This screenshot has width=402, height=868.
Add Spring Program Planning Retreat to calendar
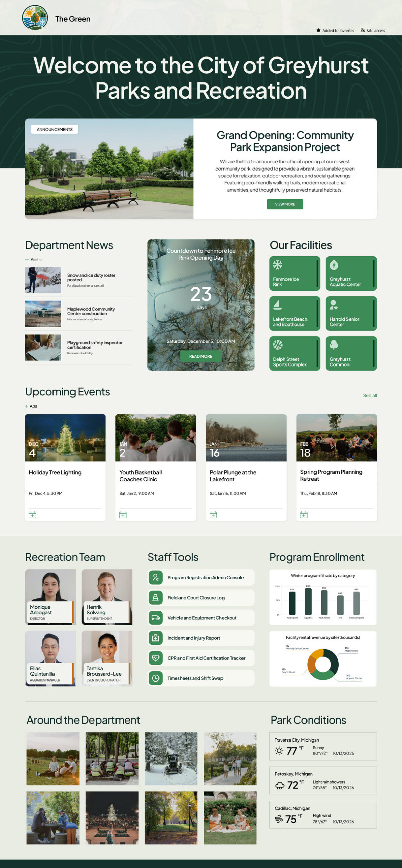pos(304,515)
